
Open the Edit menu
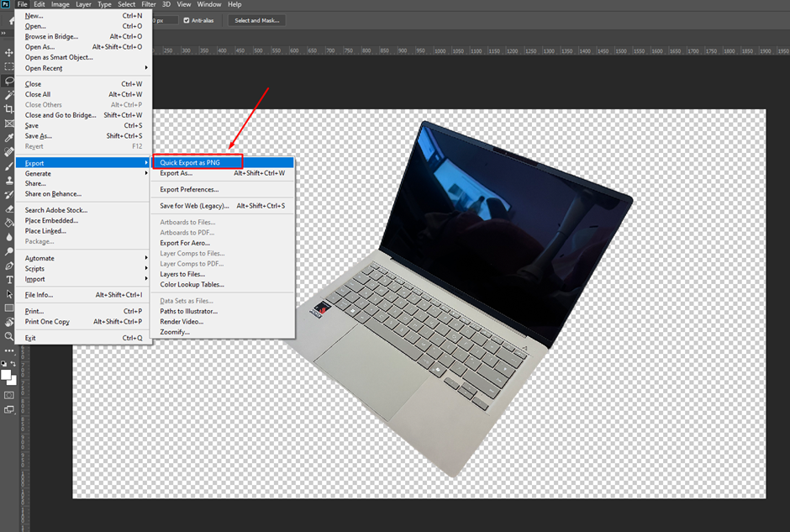(39, 4)
